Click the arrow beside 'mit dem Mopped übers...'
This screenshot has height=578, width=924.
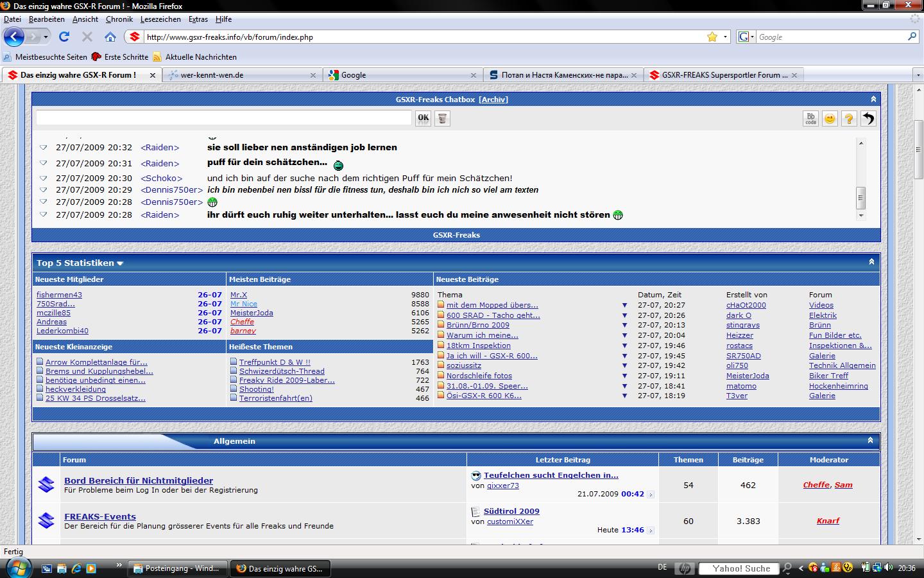click(x=624, y=305)
